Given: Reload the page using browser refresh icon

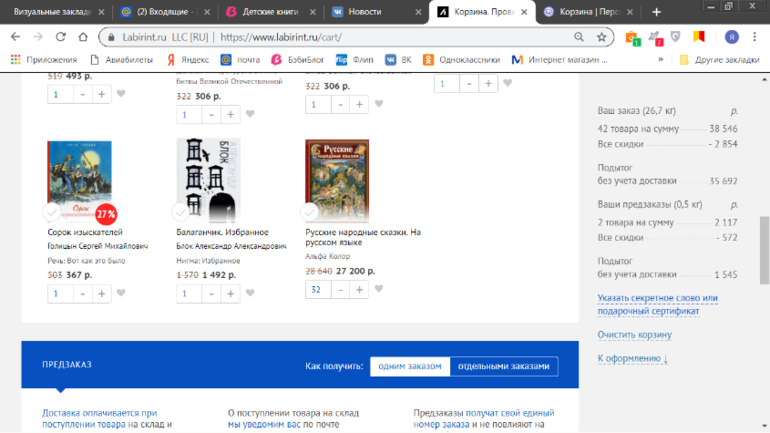Looking at the screenshot, I should pos(62,37).
